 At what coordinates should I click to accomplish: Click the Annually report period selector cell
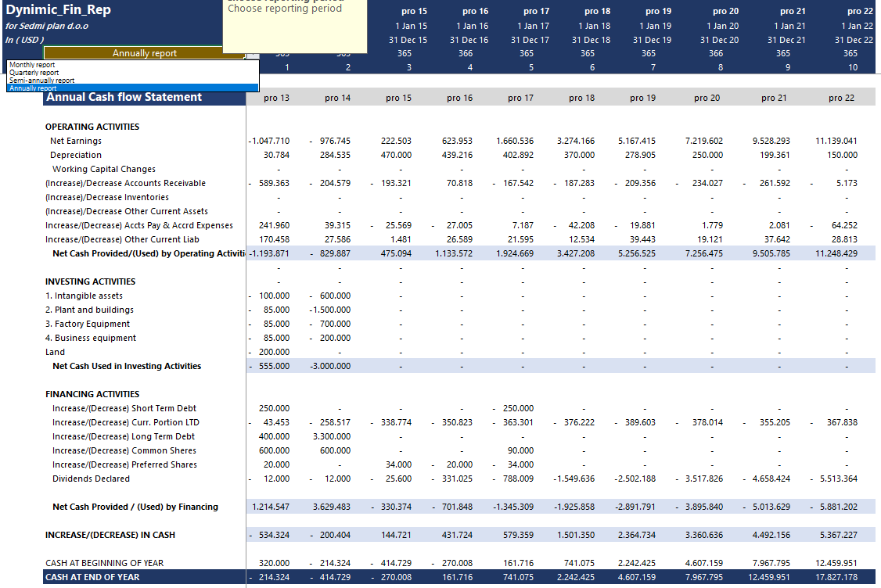click(x=144, y=53)
